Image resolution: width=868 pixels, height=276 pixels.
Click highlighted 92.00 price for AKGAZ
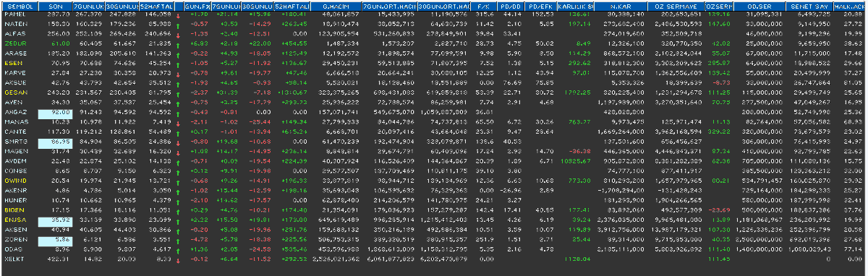pos(56,113)
